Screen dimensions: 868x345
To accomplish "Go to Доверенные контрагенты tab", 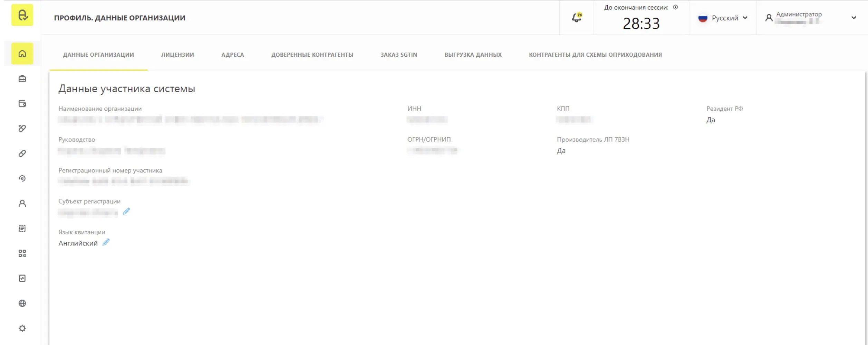I will 312,55.
